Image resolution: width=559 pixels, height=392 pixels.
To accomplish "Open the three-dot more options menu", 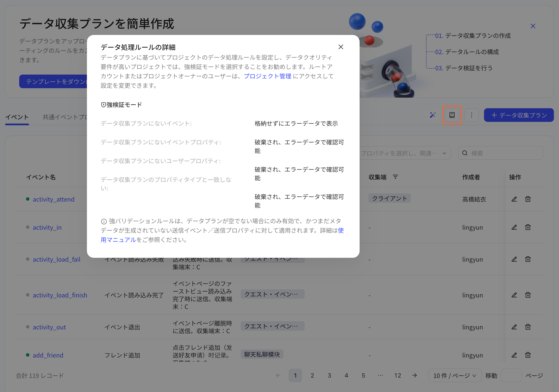I will [x=471, y=115].
